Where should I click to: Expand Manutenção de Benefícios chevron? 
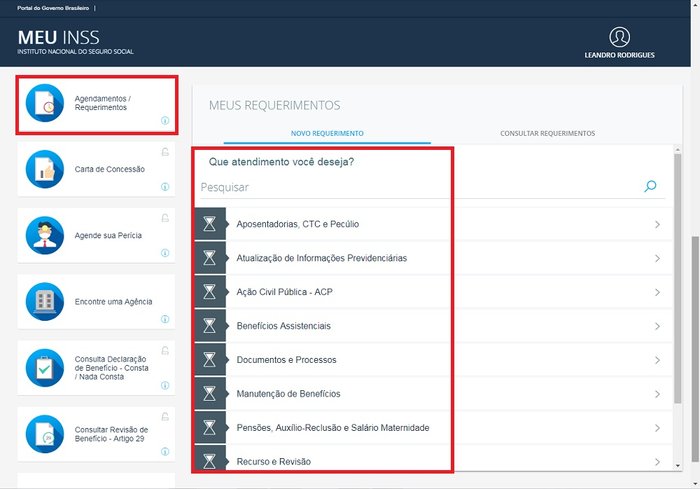[658, 394]
